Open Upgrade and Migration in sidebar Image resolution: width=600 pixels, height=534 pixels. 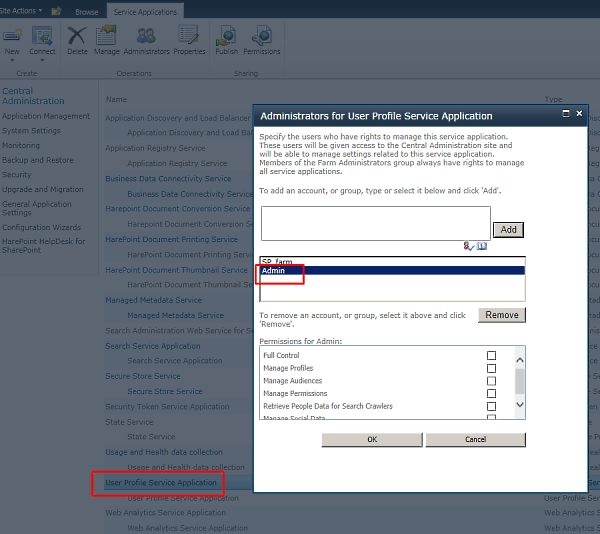(x=42, y=189)
